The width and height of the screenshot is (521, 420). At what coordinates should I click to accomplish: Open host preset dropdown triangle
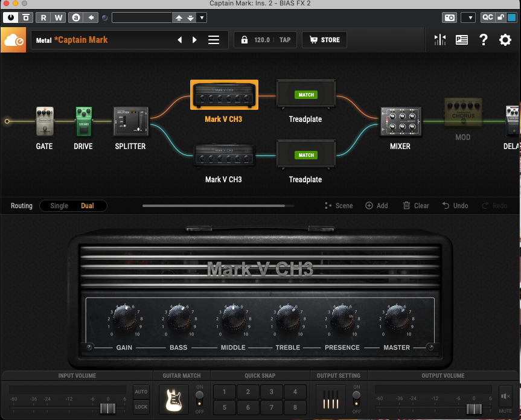202,17
